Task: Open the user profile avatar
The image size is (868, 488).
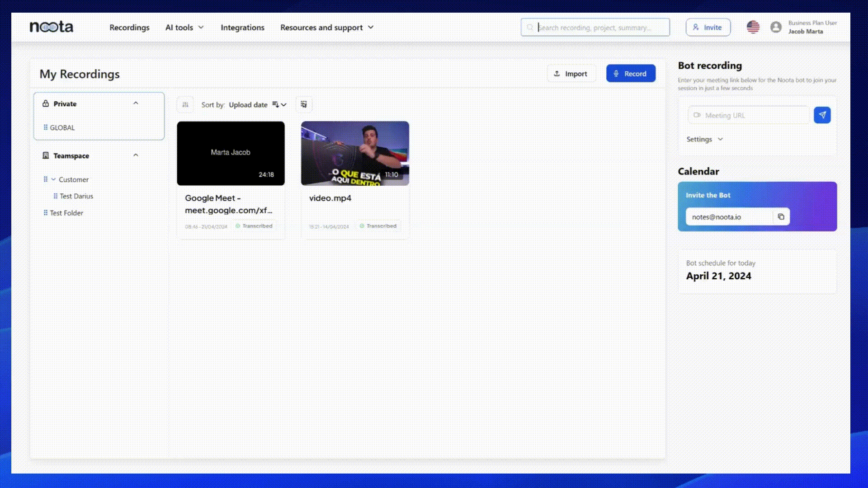Action: 776,27
